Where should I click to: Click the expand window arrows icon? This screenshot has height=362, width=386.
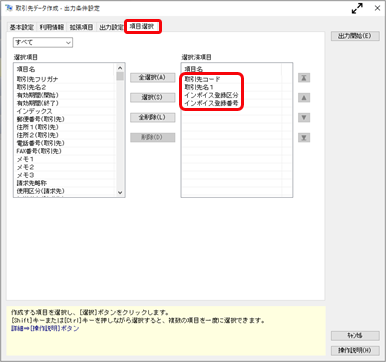pyautogui.click(x=357, y=8)
